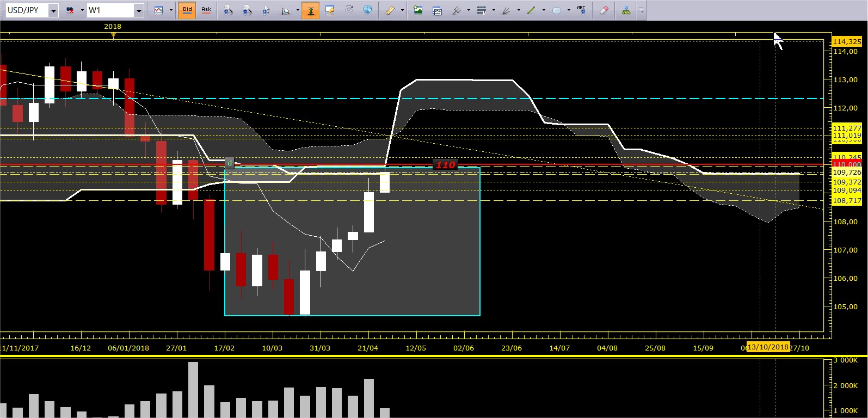Toggle the Bid price button

coord(187,10)
